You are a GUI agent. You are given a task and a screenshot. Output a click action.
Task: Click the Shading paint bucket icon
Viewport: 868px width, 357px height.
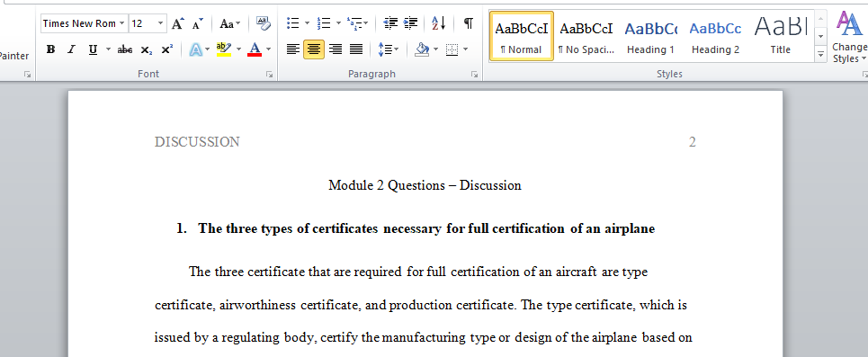(423, 49)
